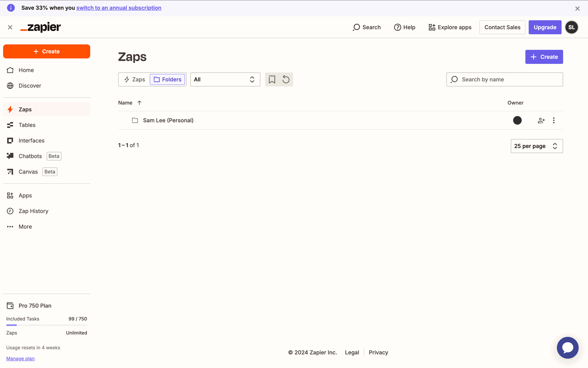Collapse the sidebar with the X icon
Screen dimensions: 588x368
10,27
